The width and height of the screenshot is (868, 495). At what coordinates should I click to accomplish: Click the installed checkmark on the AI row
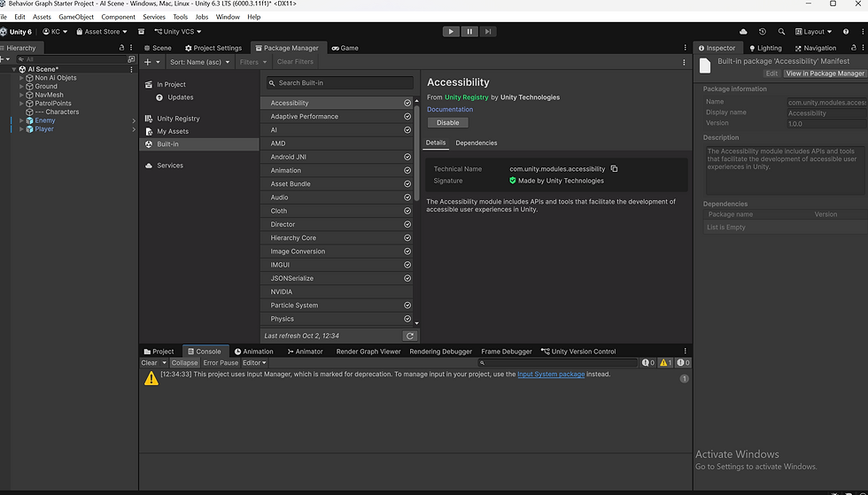[407, 130]
